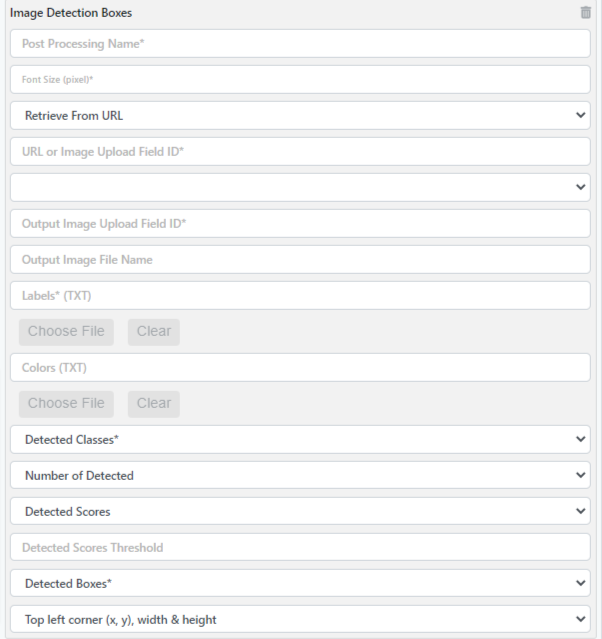Viewport: 602px width, 639px height.
Task: Click the Labels (TXT) field
Action: (300, 296)
